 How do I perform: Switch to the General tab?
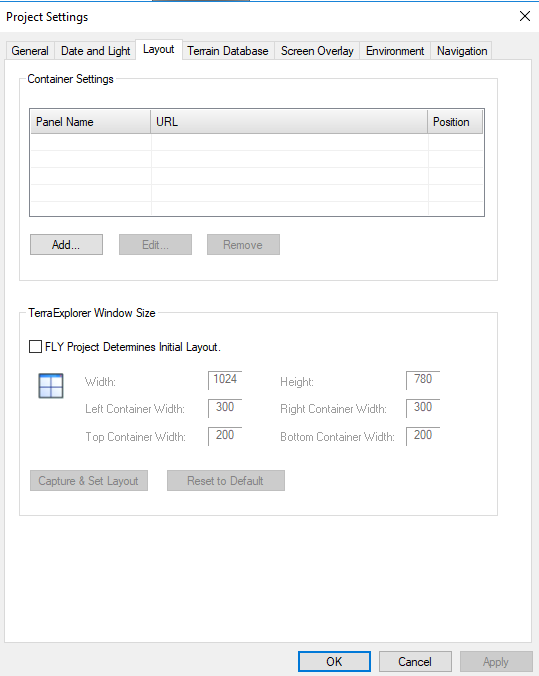click(x=30, y=51)
